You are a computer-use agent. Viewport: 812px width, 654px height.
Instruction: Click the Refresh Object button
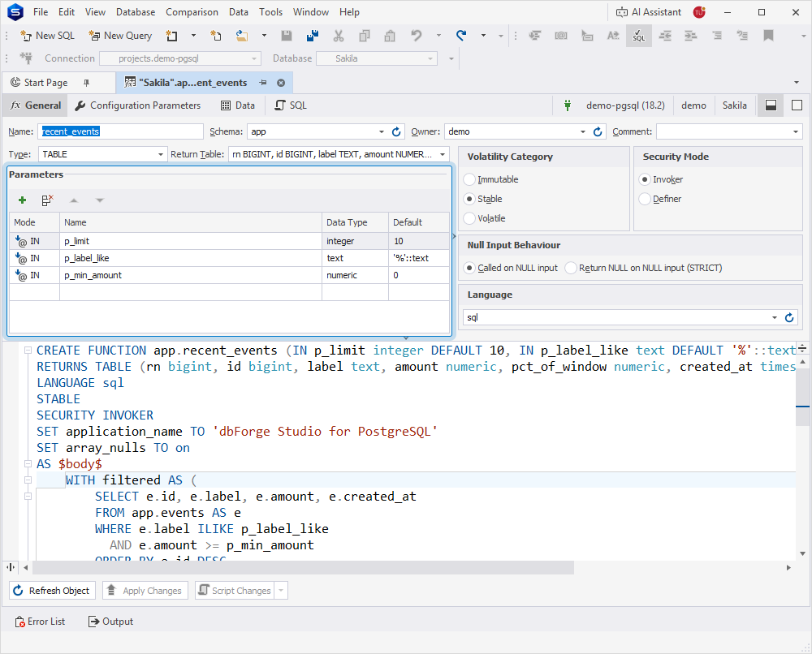pos(52,591)
